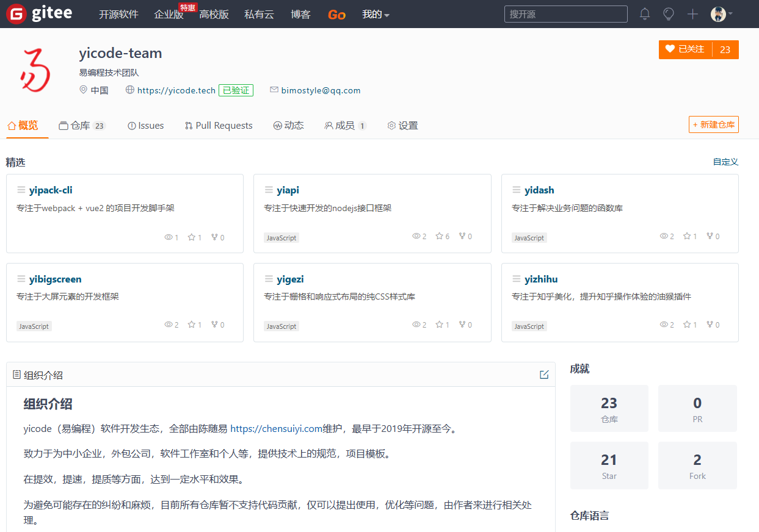Click the 21 Star achievement tile
Image resolution: width=759 pixels, height=532 pixels.
609,465
